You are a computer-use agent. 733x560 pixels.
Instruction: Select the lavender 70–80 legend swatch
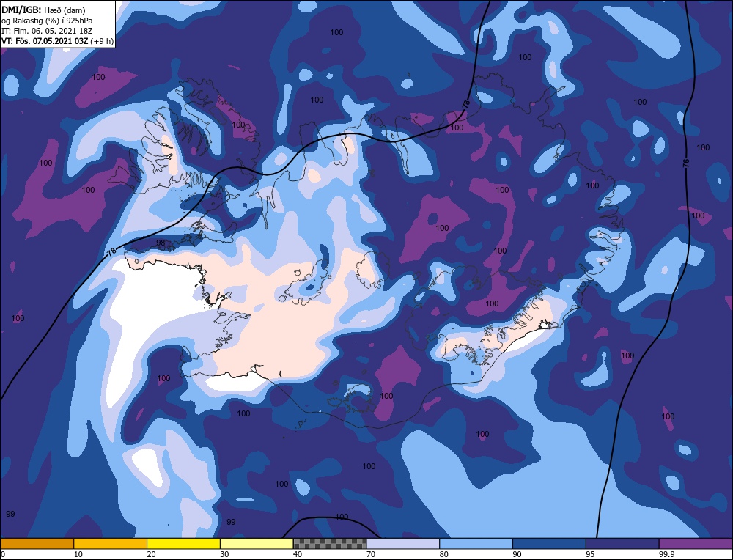[x=403, y=544]
